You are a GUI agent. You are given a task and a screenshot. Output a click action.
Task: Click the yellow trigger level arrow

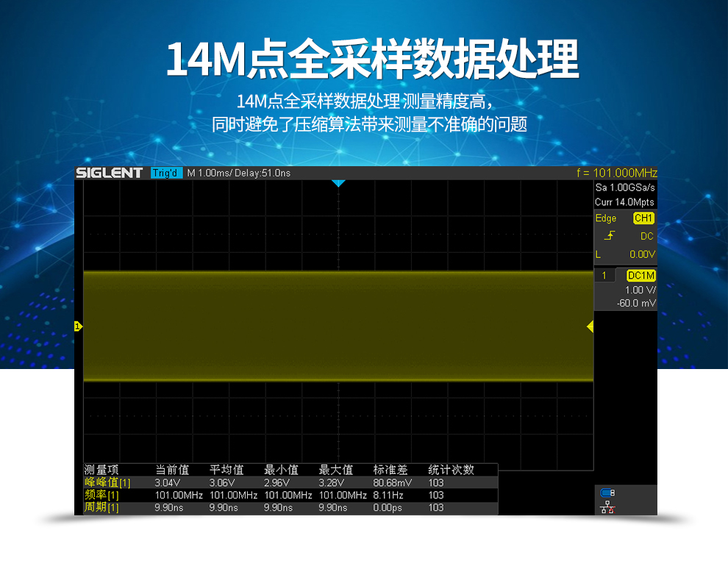[x=590, y=326]
